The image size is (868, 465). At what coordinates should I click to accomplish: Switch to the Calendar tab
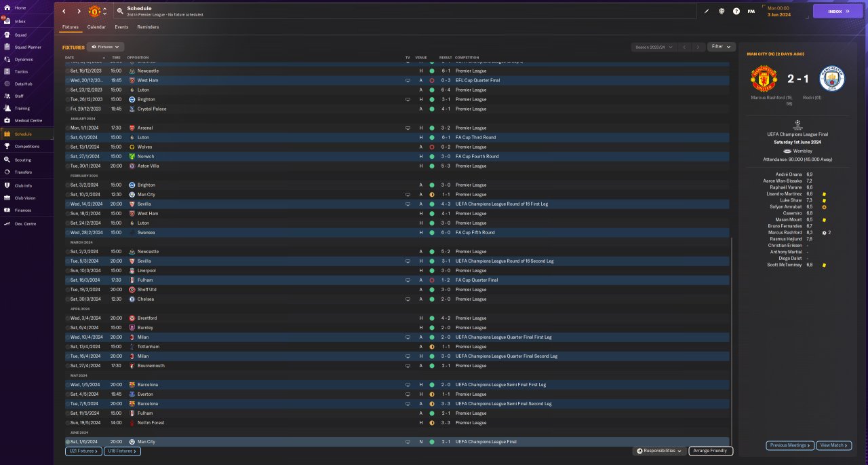[96, 27]
